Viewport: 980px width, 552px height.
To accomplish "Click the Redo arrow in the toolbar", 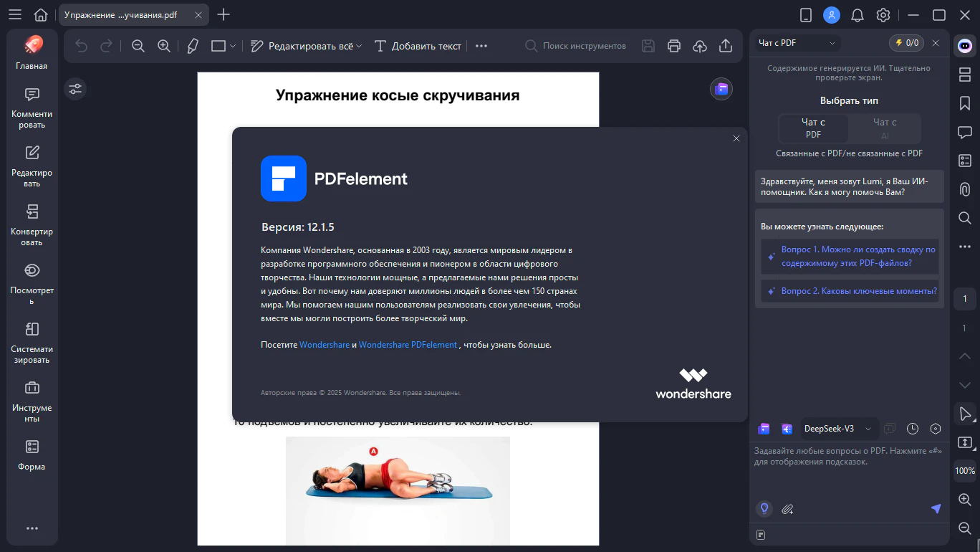I will [106, 46].
